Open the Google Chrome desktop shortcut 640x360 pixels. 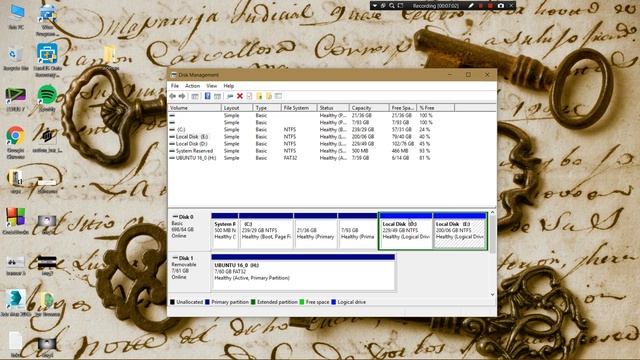coord(16,142)
